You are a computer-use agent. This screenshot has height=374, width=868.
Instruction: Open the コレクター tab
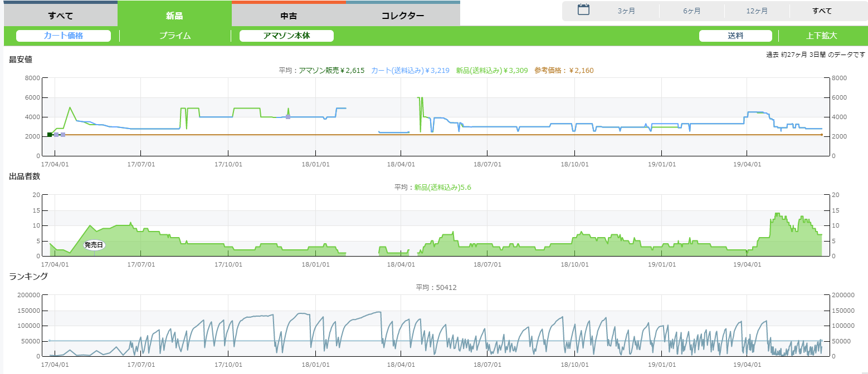(403, 15)
